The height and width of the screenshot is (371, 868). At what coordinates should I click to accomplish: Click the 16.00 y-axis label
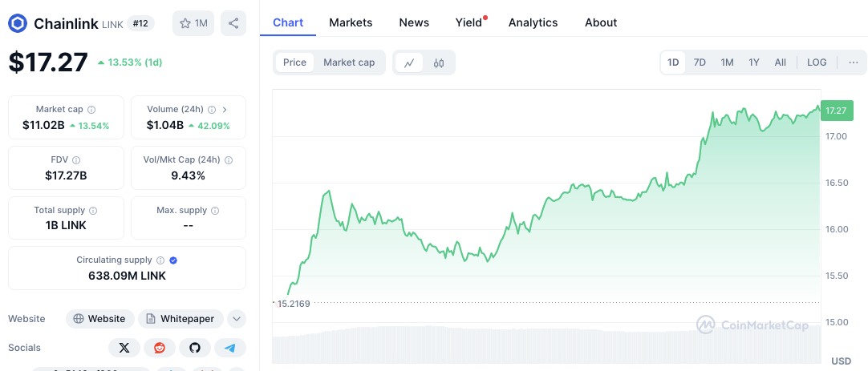click(836, 229)
